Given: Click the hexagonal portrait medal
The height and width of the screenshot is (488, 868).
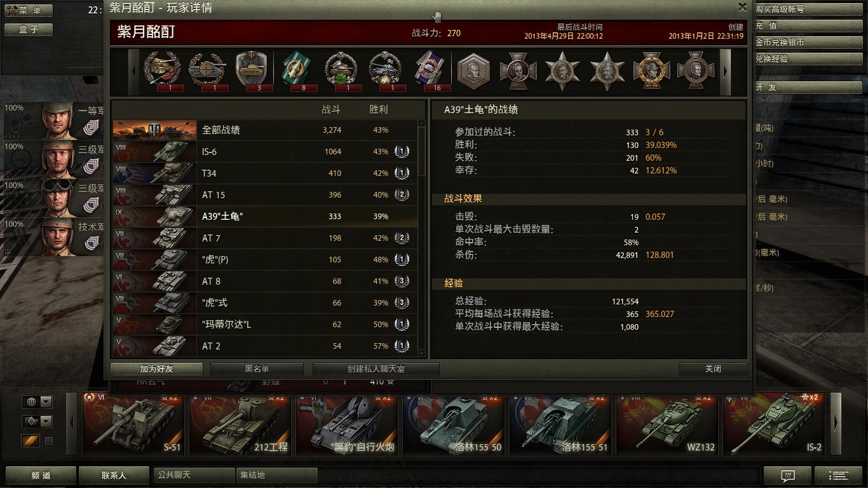Looking at the screenshot, I should tap(473, 71).
